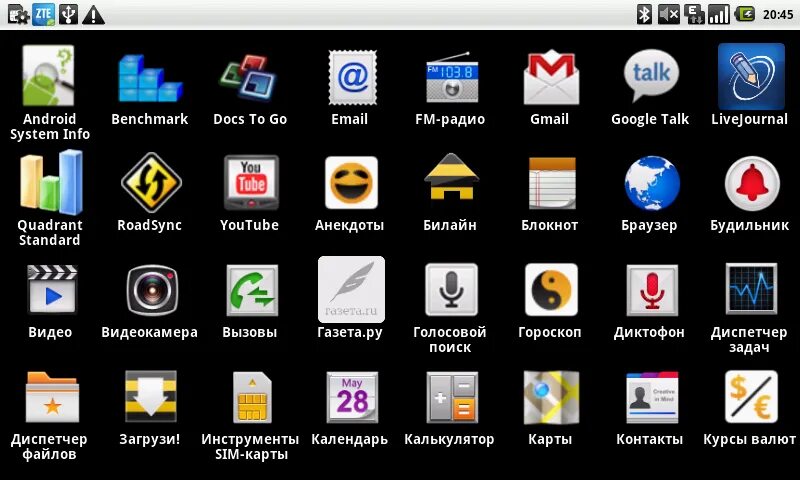Tap the EDGE data status icon
Screen dimensions: 800x480
(x=694, y=14)
